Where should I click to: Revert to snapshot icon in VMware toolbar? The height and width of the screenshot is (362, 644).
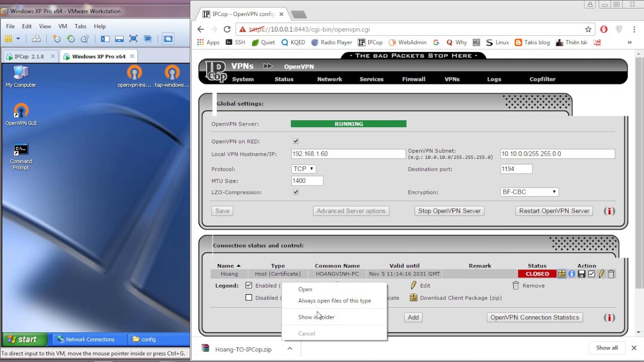click(x=71, y=39)
